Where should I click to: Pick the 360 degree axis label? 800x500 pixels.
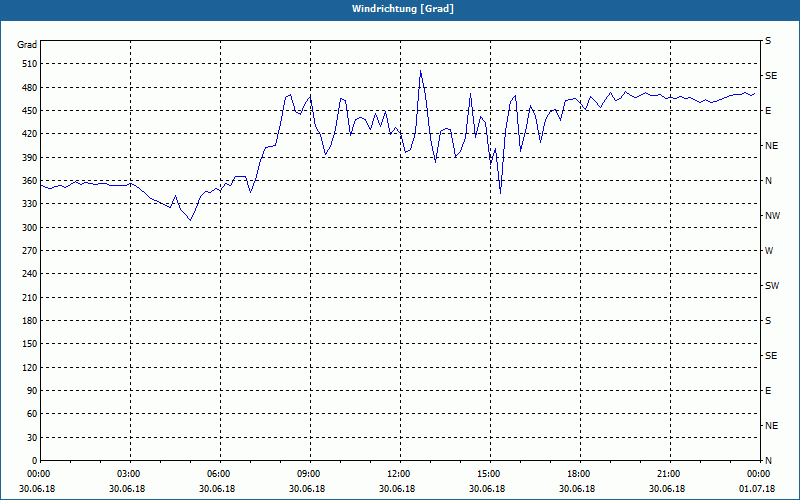point(30,181)
